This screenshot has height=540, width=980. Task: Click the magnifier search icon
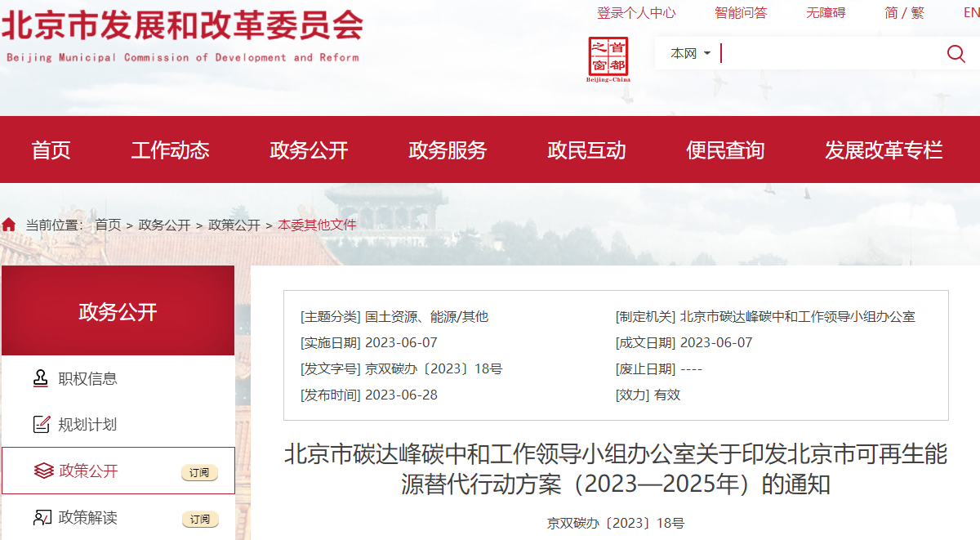[x=955, y=54]
